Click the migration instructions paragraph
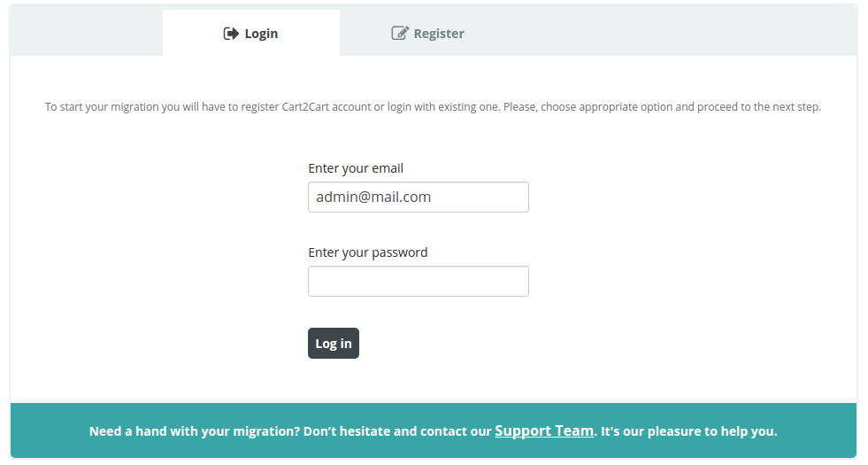The height and width of the screenshot is (465, 868). (x=433, y=107)
